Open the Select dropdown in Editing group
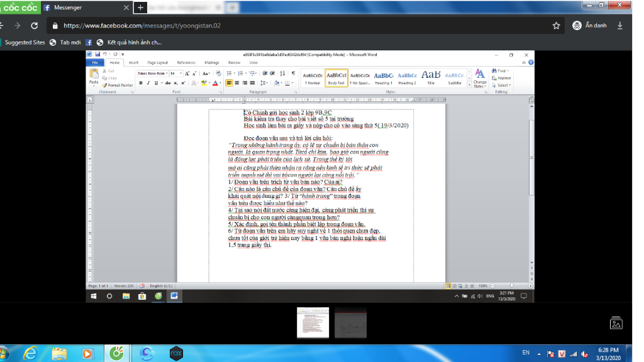Screen dimensions: 644x362 click(x=509, y=85)
